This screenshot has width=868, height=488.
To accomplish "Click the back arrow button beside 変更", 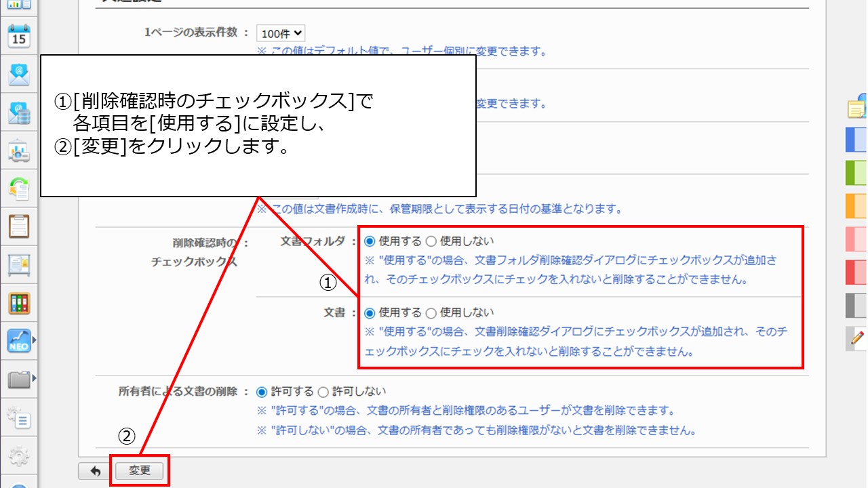I will (x=95, y=470).
